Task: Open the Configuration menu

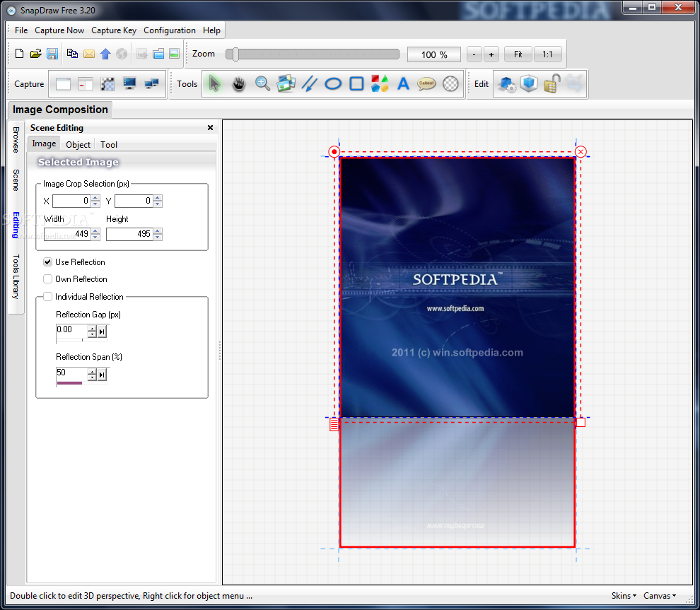Action: (x=170, y=30)
